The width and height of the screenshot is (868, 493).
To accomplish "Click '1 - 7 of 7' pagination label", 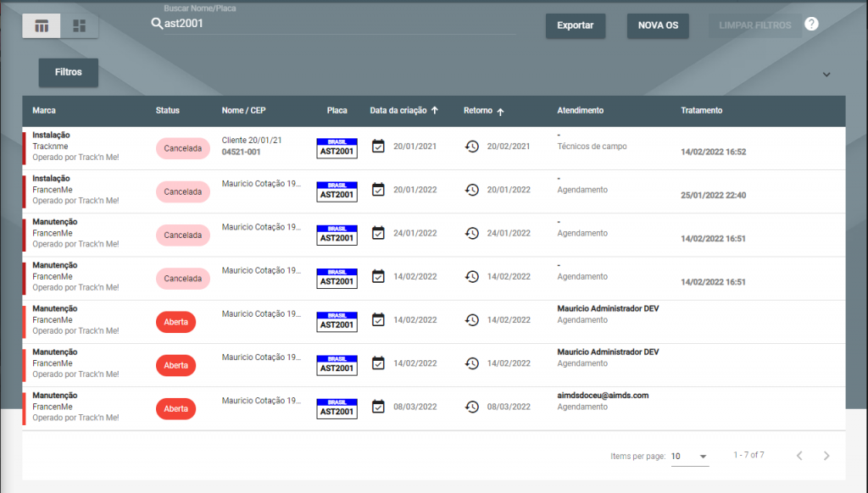I will (x=749, y=455).
